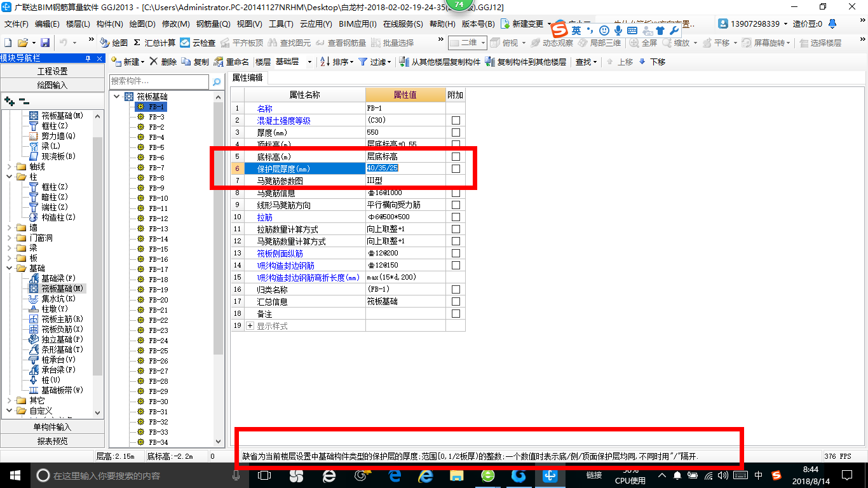
Task: Open the 文件(F) menu
Action: coord(17,24)
